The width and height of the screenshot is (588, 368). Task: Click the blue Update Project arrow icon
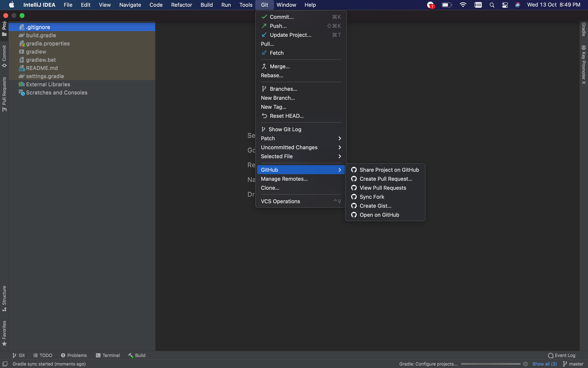264,35
